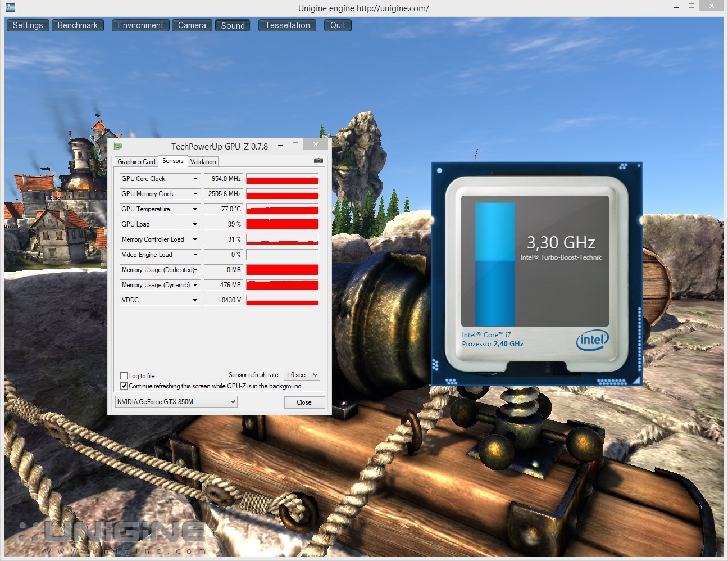Viewport: 728px width, 561px height.
Task: Click the 31 % memory controller value
Action: tap(223, 239)
